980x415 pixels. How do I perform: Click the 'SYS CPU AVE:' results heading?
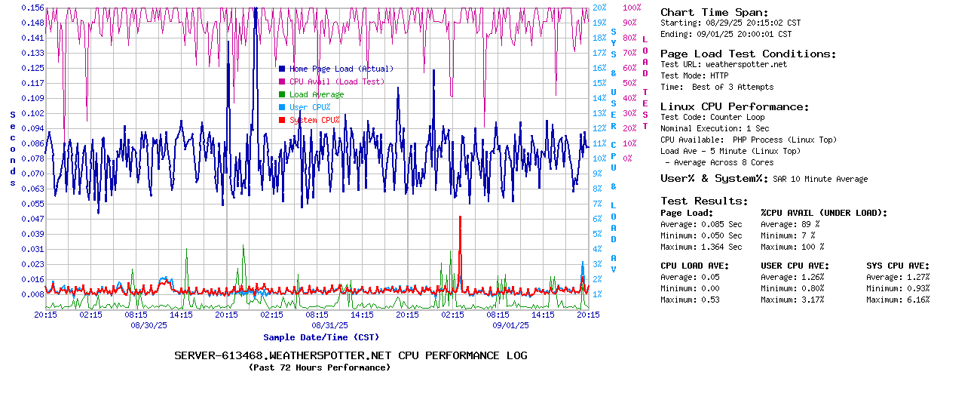point(898,266)
